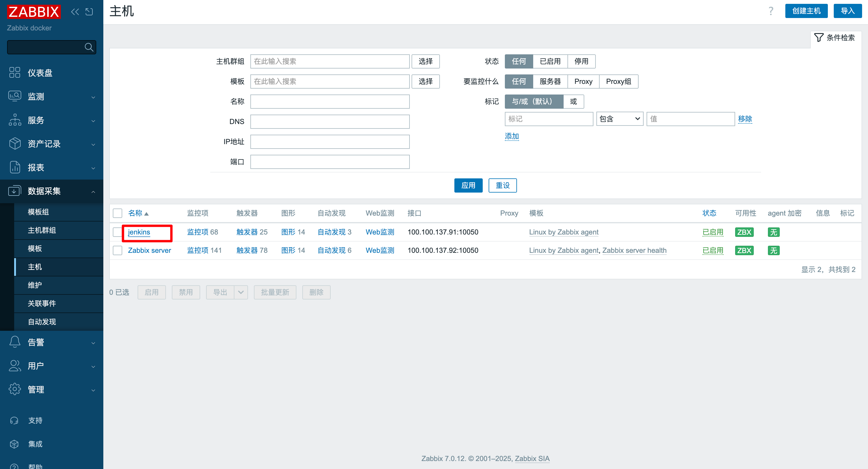
Task: Expand the 服务 menu section
Action: pos(93,121)
